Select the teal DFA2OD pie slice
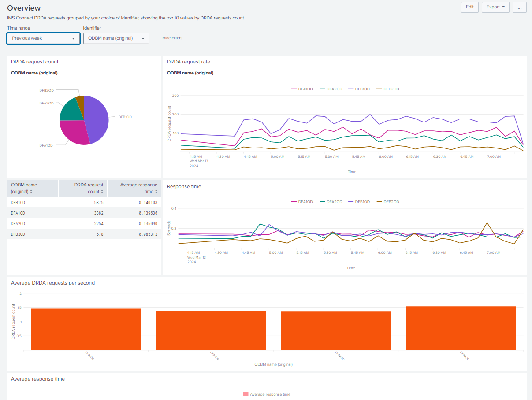The image size is (532, 400). [x=69, y=110]
